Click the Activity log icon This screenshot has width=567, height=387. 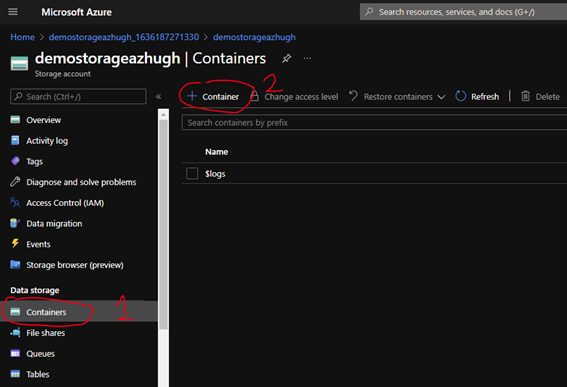(15, 140)
